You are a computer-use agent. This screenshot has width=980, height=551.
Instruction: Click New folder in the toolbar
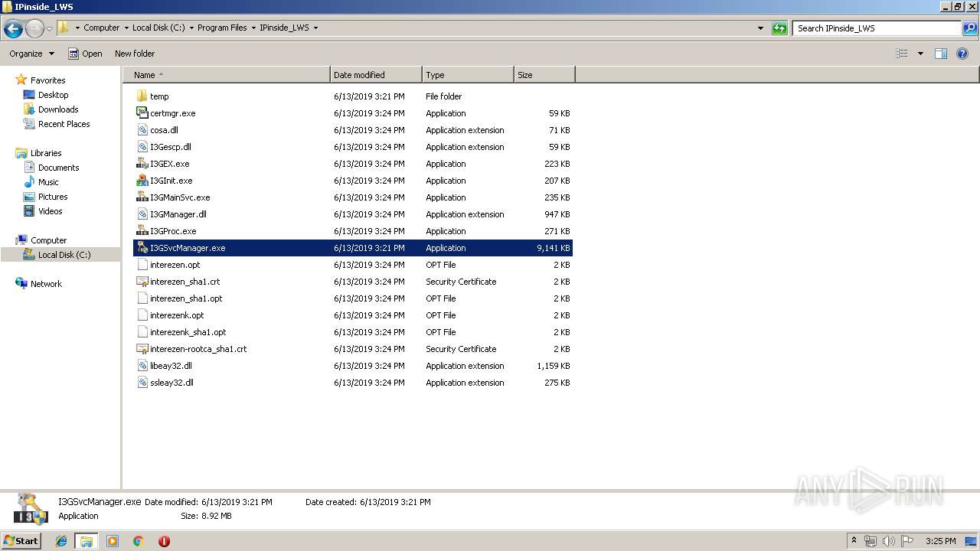point(135,54)
